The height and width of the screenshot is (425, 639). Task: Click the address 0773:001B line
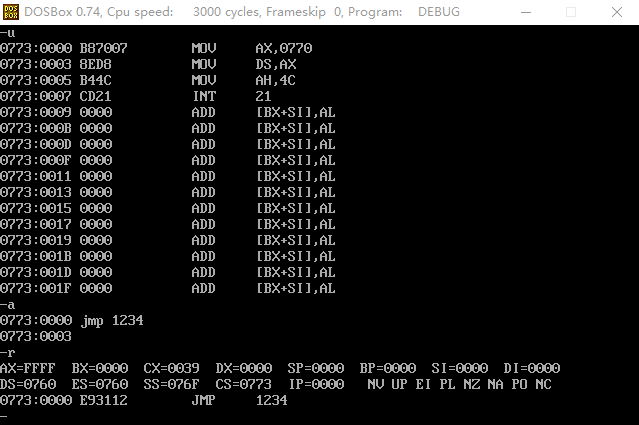pyautogui.click(x=168, y=256)
